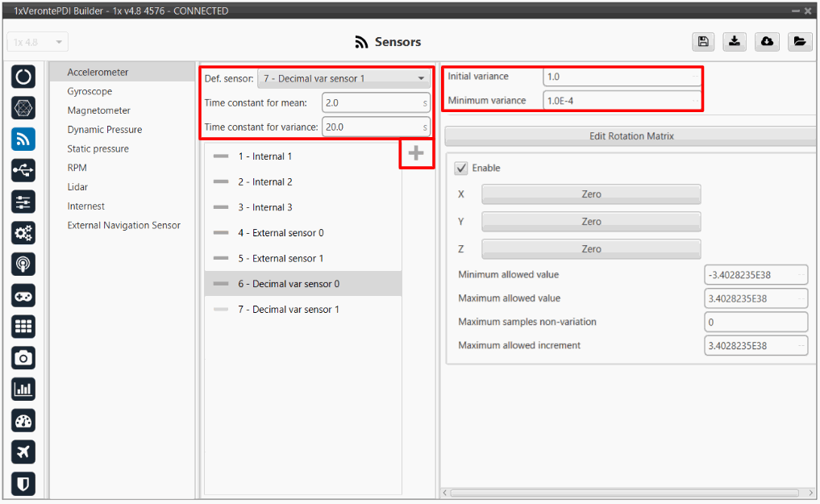The height and width of the screenshot is (504, 820).
Task: Click the Time constant for mean field
Action: pyautogui.click(x=374, y=103)
